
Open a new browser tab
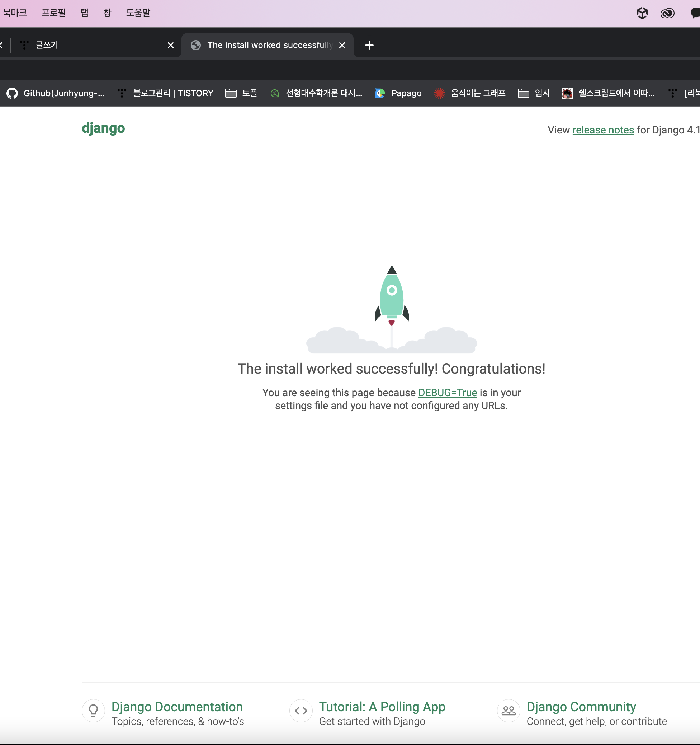[x=369, y=45]
